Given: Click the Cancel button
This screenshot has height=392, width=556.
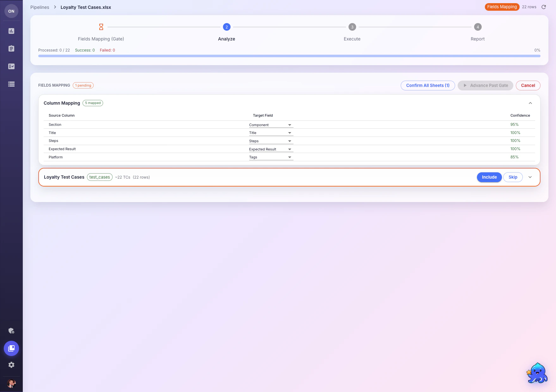Looking at the screenshot, I should pyautogui.click(x=528, y=85).
